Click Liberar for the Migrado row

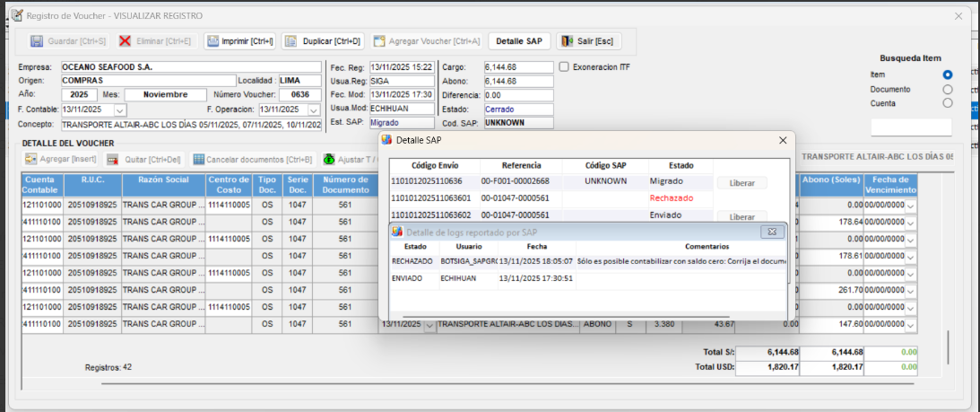tap(742, 183)
